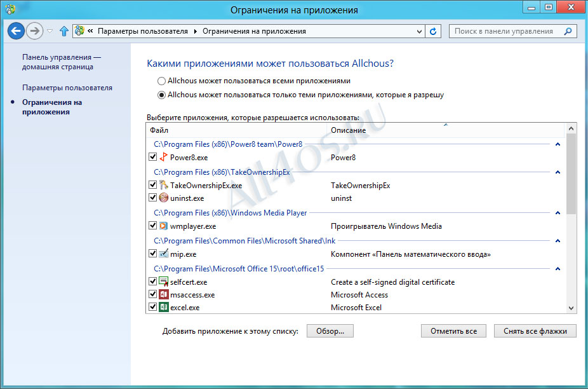This screenshot has height=389, width=588.
Task: Select the 'Microsoft Access' description text
Action: tap(359, 295)
